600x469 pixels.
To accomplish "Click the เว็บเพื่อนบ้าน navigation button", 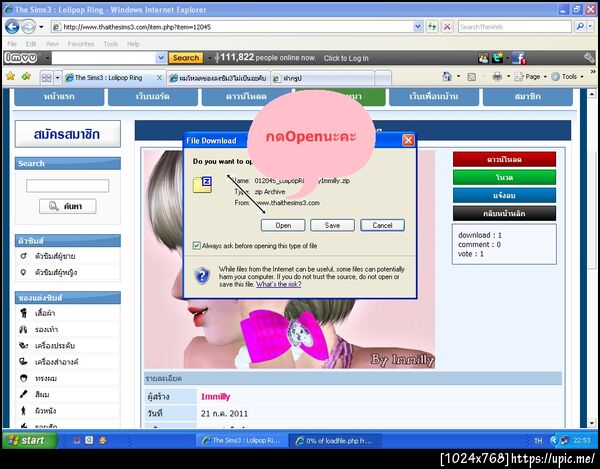I will click(434, 96).
